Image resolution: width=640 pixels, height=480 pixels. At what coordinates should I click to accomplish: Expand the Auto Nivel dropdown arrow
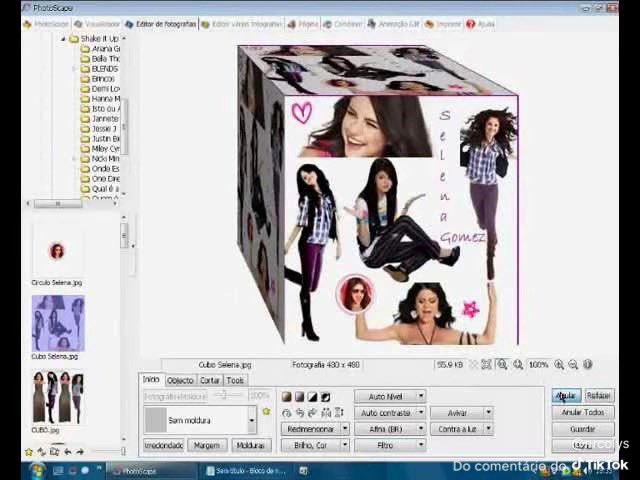(421, 396)
